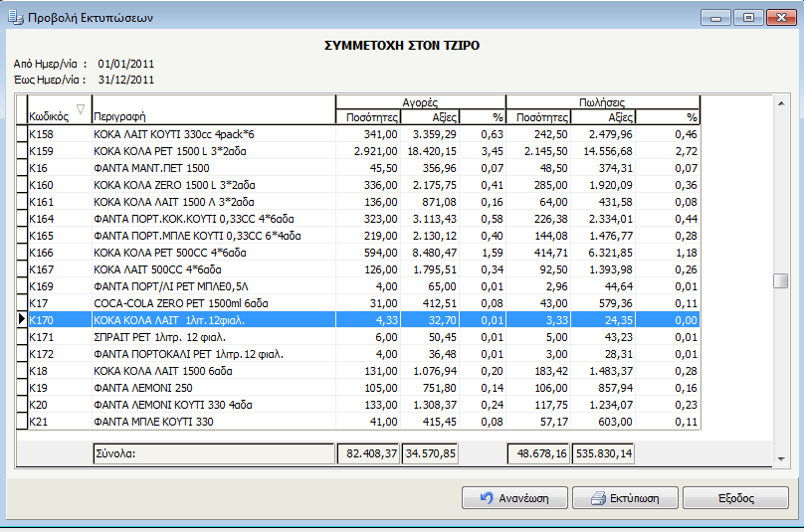Select the ΦΑΝΤΑ ΜΑΝΤ.ΠΕΤ 1500 description

214,168
